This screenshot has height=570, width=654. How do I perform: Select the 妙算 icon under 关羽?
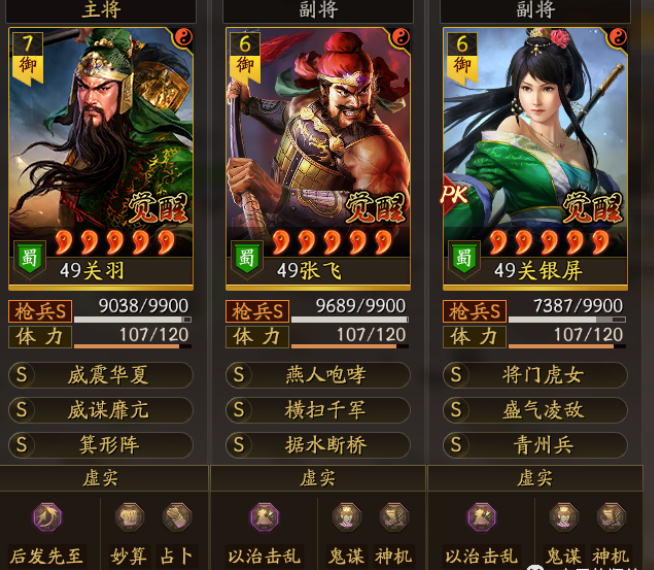(130, 517)
